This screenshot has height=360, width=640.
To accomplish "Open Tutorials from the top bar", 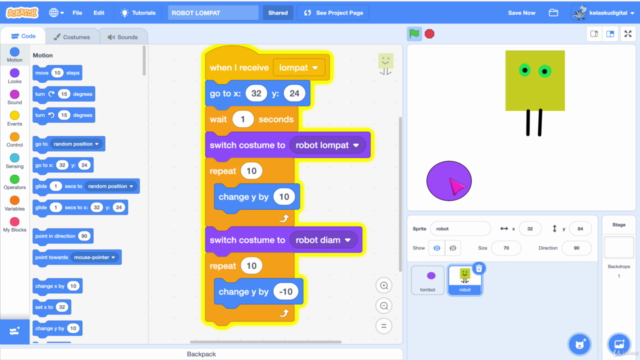I will click(x=138, y=13).
